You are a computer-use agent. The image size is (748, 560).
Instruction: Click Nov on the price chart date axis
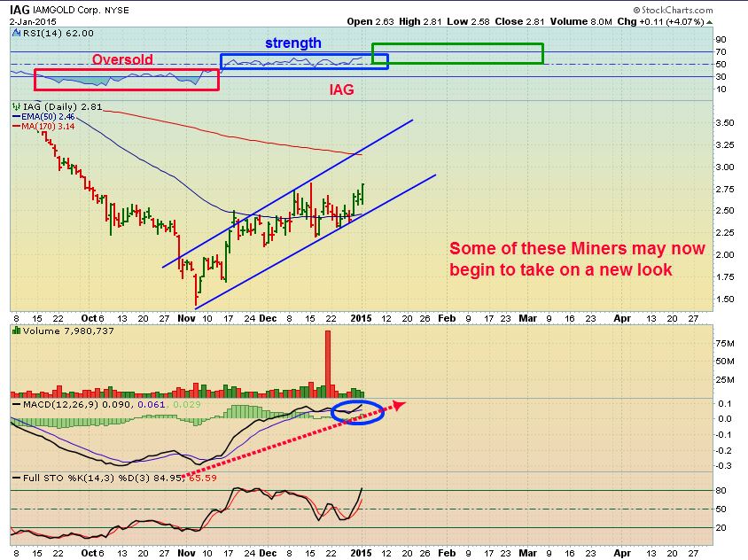(x=186, y=318)
